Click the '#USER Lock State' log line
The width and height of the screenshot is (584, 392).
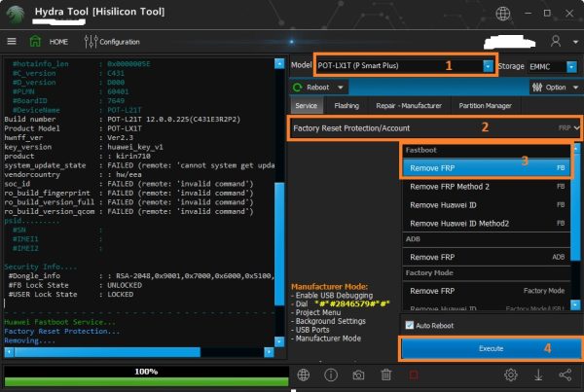pos(71,295)
